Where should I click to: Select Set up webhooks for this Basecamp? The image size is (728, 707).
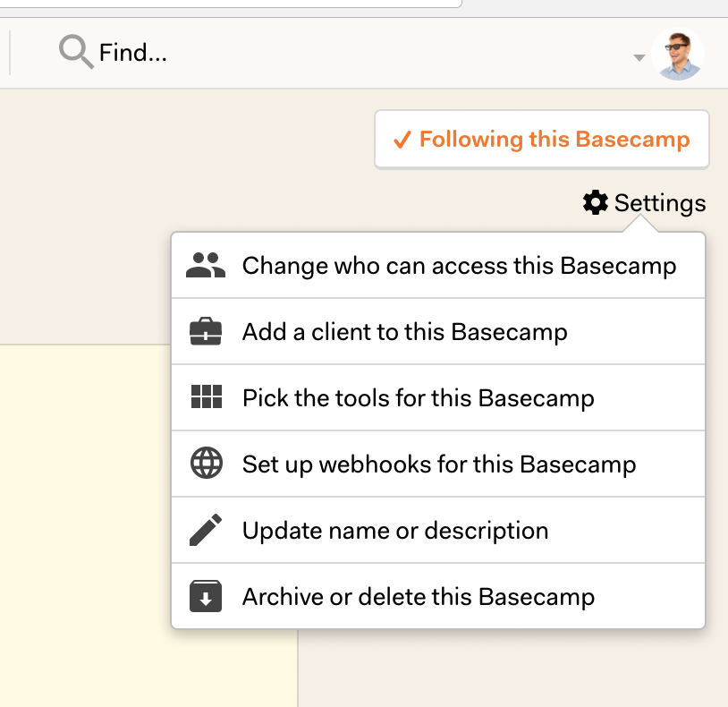[x=438, y=464]
